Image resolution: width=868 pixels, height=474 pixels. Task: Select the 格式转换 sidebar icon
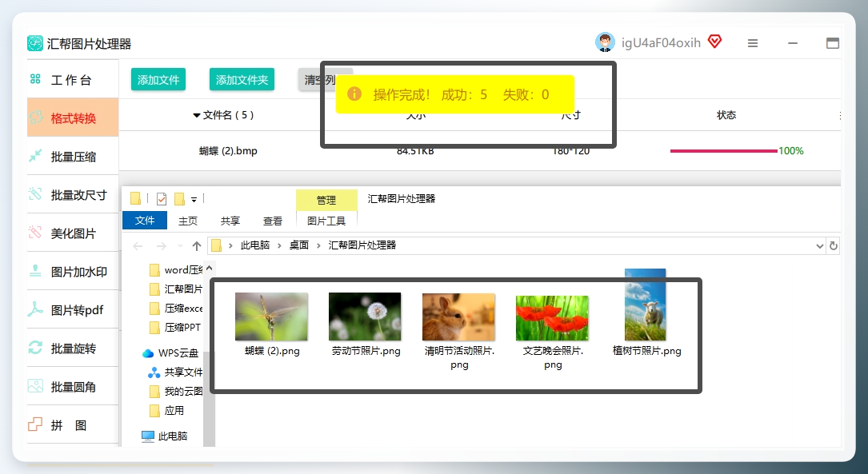click(x=35, y=118)
